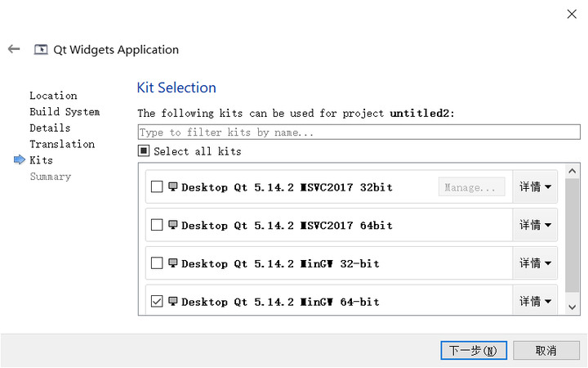Check the MinGW 32-bit kit checkbox
Screen dimensions: 588x368
coord(158,263)
